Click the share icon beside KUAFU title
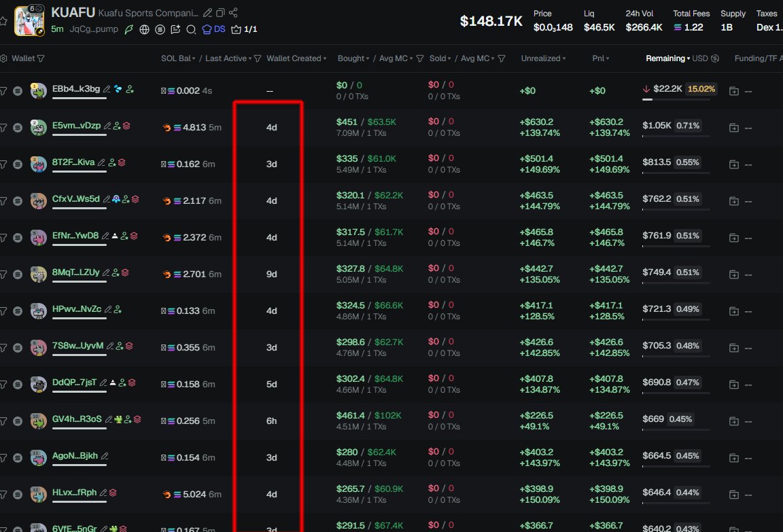Screen dimensions: 783x532 pyautogui.click(x=233, y=13)
